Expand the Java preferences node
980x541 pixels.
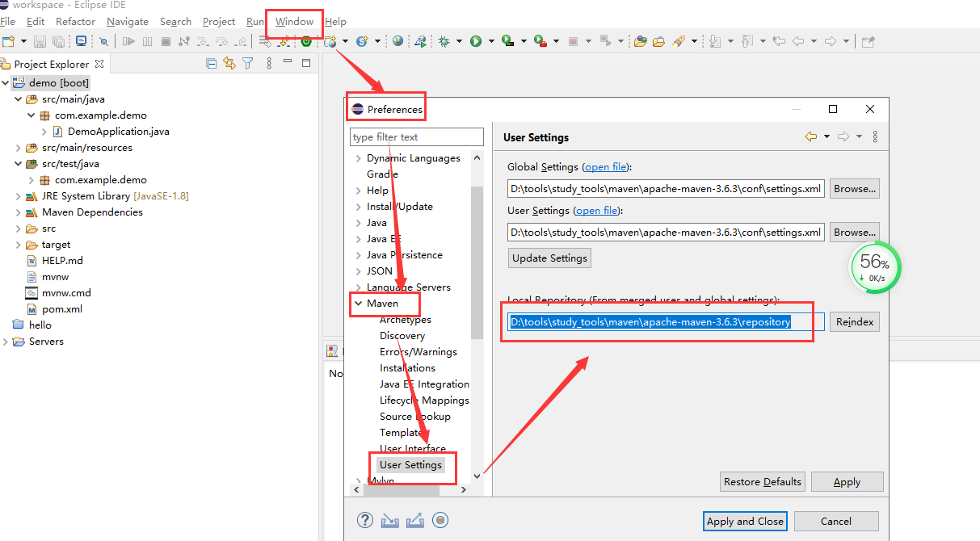point(358,223)
